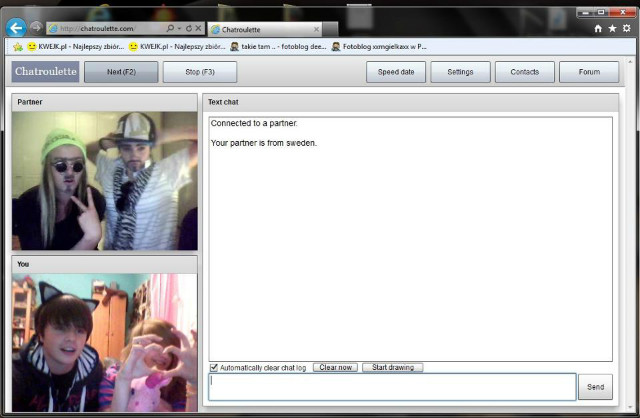Viewport: 640px width, 418px height.
Task: Click the Chatroulette logo
Action: tap(45, 71)
